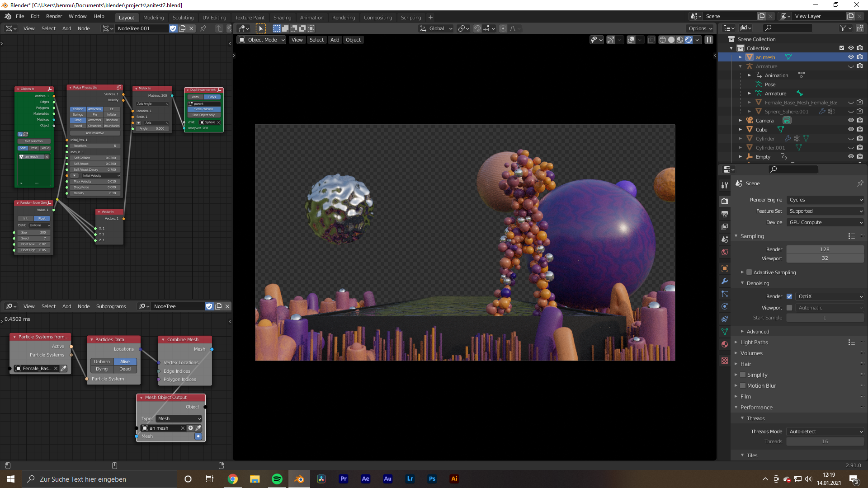
Task: Click the Accumulative button in Pulga Physics
Action: click(x=94, y=133)
